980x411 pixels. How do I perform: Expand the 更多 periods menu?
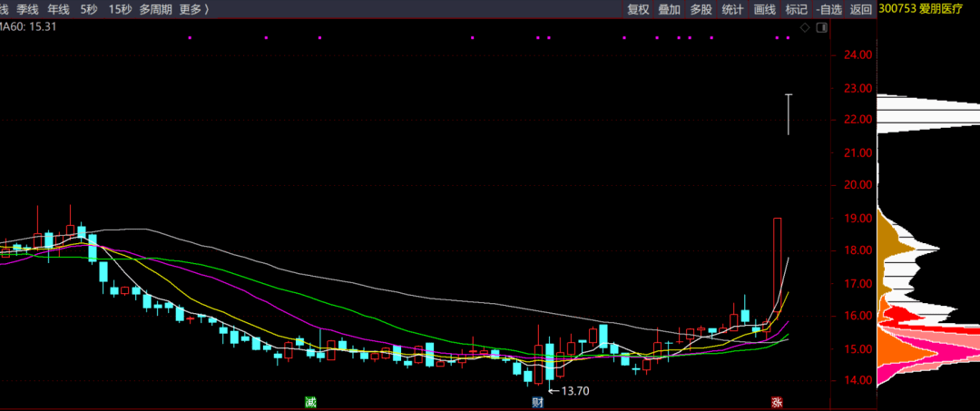(x=193, y=9)
